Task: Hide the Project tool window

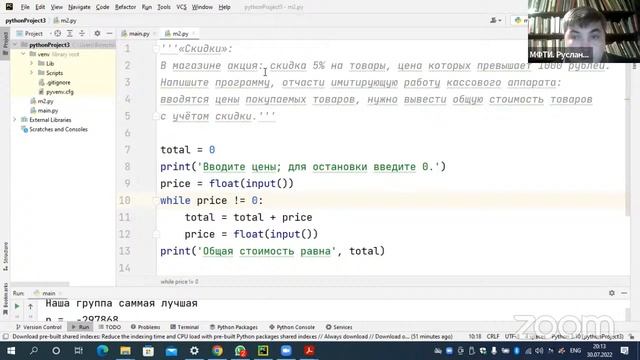Action: [x=109, y=33]
